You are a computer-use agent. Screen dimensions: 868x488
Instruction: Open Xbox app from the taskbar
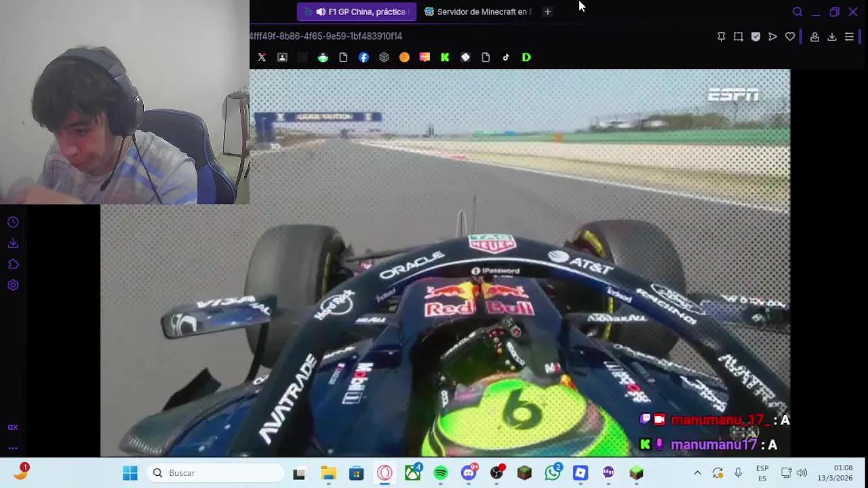tap(413, 473)
